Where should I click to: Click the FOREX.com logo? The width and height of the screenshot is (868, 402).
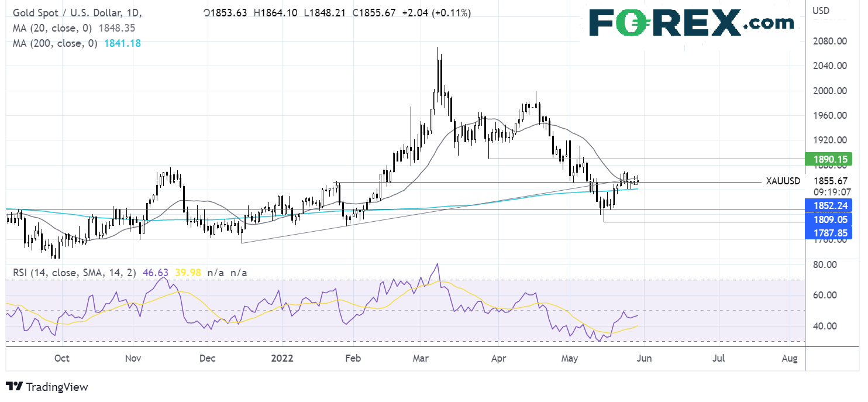pos(691,23)
